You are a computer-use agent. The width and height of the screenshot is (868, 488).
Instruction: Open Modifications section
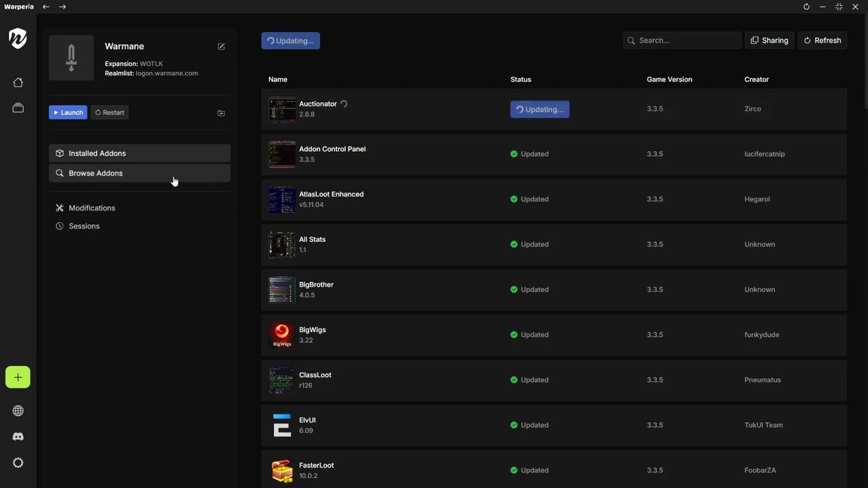click(92, 208)
